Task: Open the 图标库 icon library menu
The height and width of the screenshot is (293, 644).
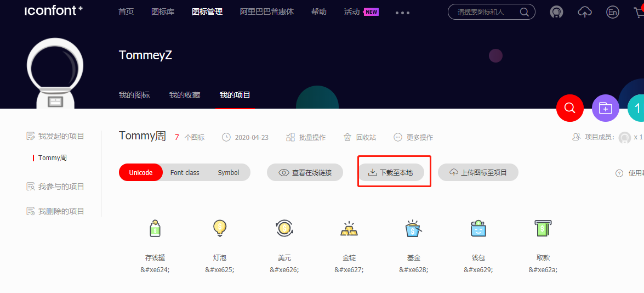Action: pyautogui.click(x=163, y=12)
